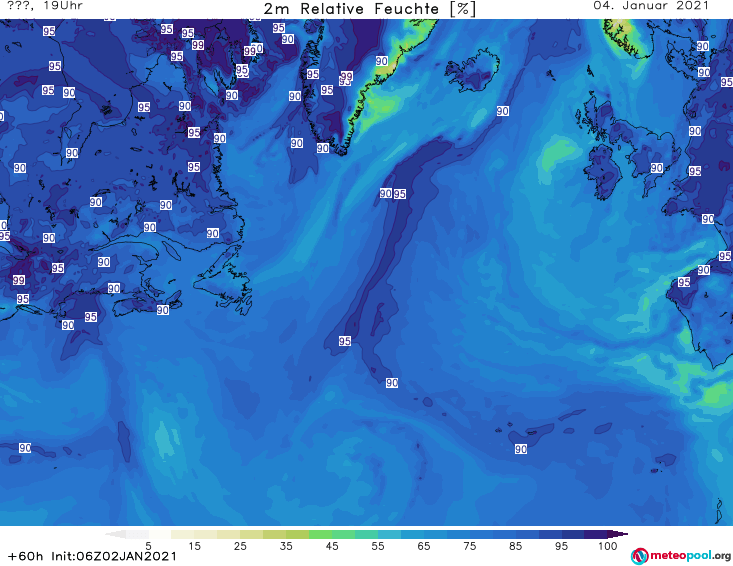Click the legend tick label '75'

469,545
